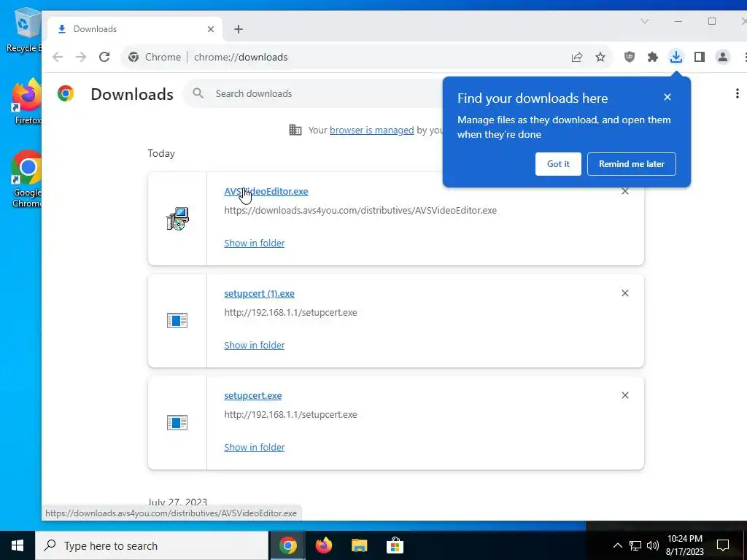Open the AVSVideoEditor.exe file link

coord(266,191)
